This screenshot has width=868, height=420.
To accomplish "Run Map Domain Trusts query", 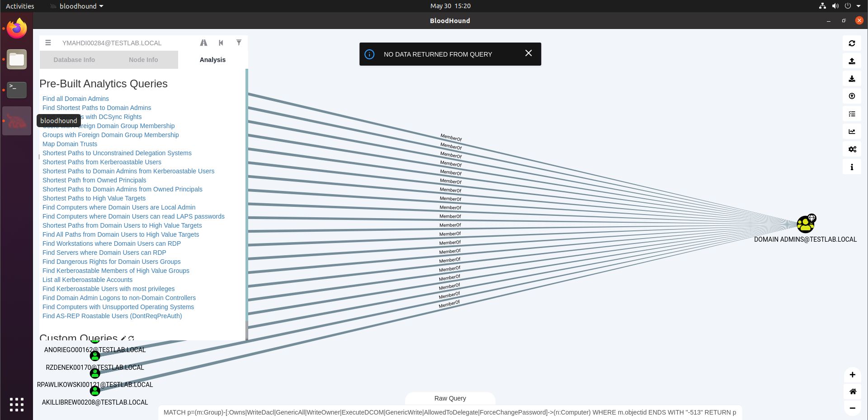I will (x=70, y=144).
